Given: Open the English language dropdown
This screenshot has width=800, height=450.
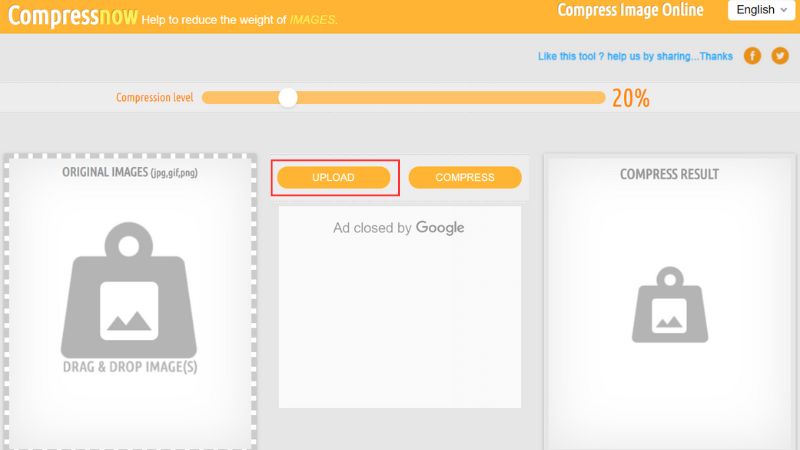Looking at the screenshot, I should click(761, 10).
